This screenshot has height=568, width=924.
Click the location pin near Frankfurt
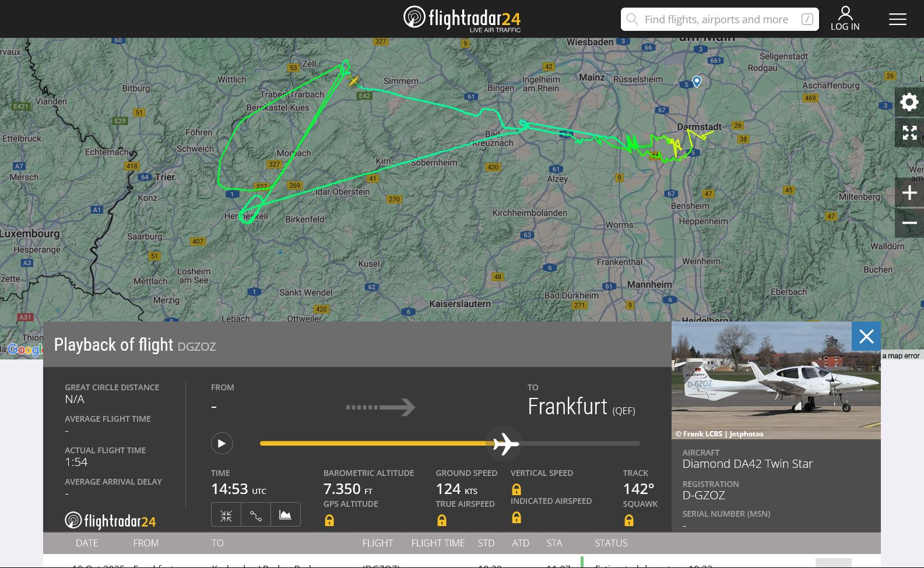point(697,81)
